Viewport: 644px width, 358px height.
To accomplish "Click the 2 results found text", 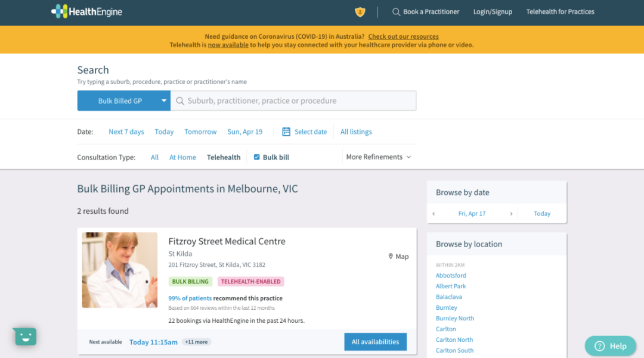I will tap(103, 211).
